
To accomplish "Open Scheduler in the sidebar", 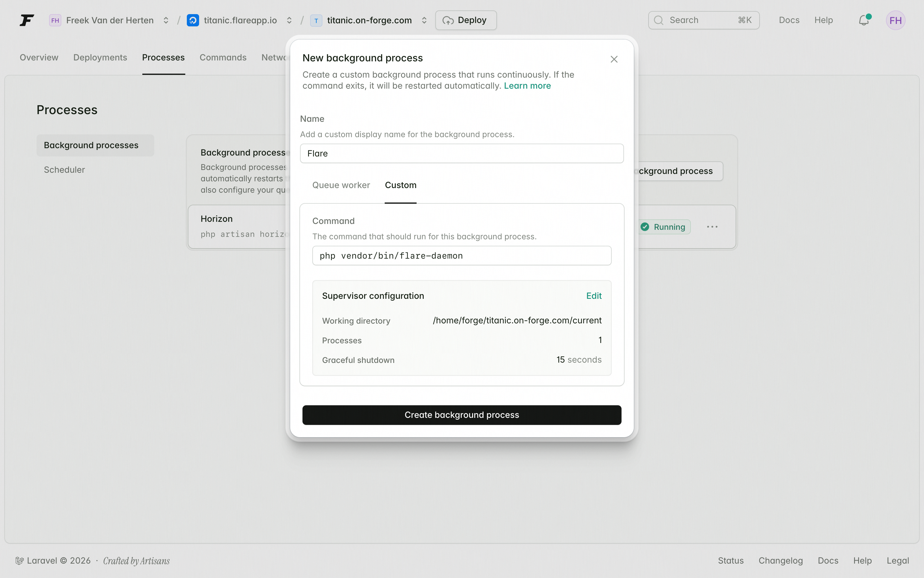I will (64, 170).
